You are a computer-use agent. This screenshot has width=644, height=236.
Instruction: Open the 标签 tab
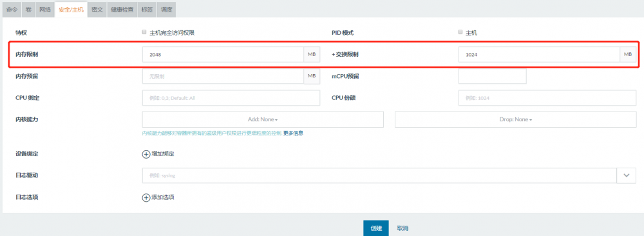147,10
